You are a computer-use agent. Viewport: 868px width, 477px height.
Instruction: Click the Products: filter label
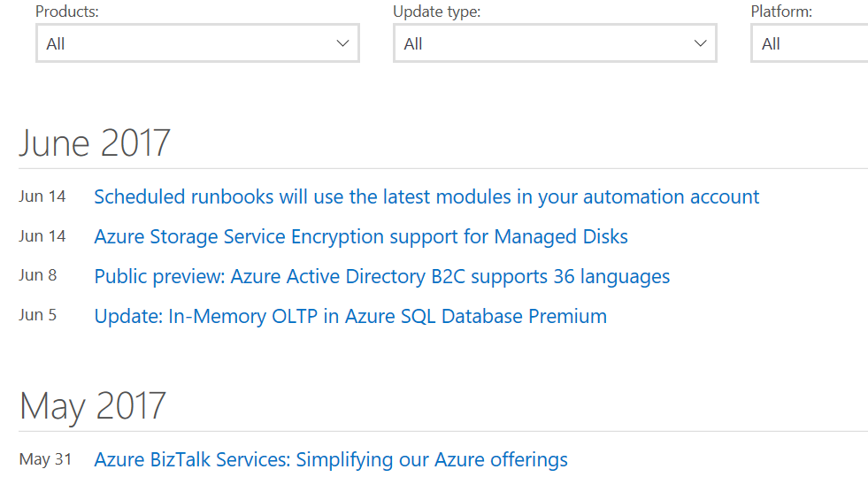(x=67, y=12)
